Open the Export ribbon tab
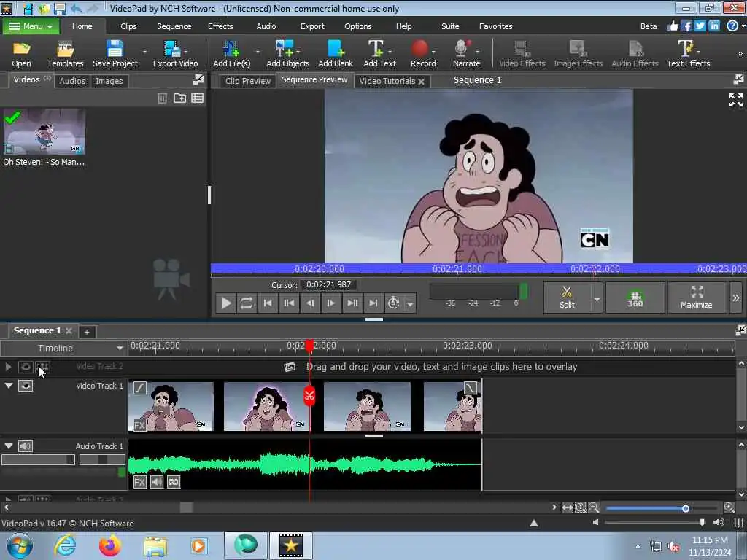The height and width of the screenshot is (560, 747). [x=312, y=26]
